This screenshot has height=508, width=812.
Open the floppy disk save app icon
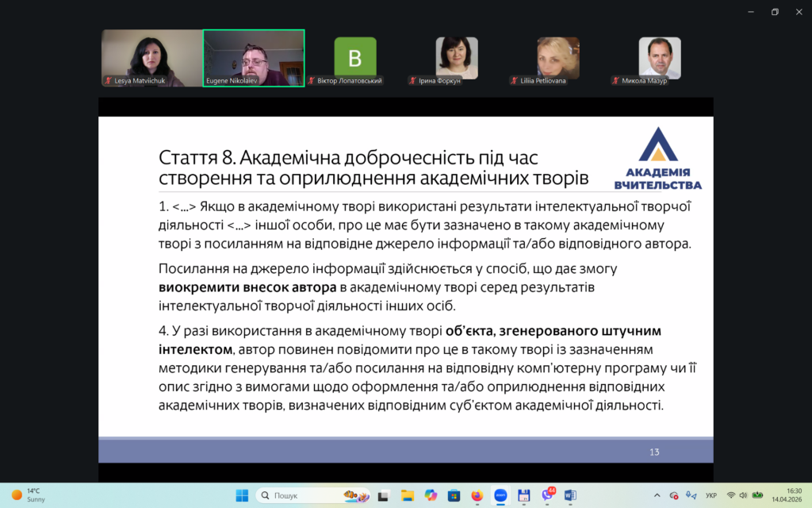point(523,495)
